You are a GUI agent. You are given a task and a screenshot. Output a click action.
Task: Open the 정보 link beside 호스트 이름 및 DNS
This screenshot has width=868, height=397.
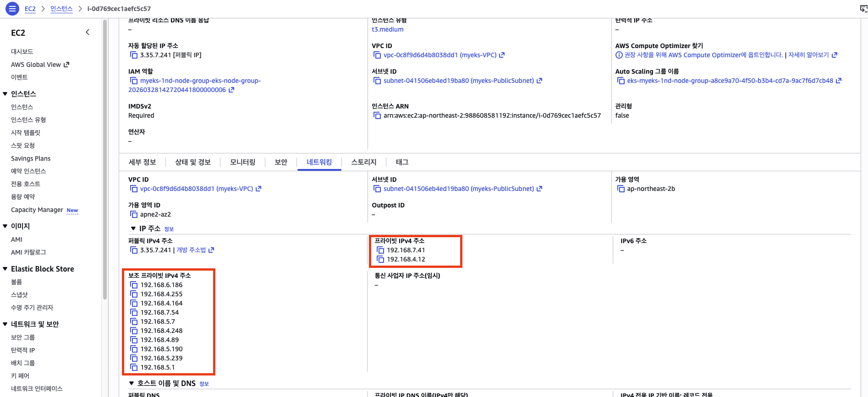tap(204, 384)
